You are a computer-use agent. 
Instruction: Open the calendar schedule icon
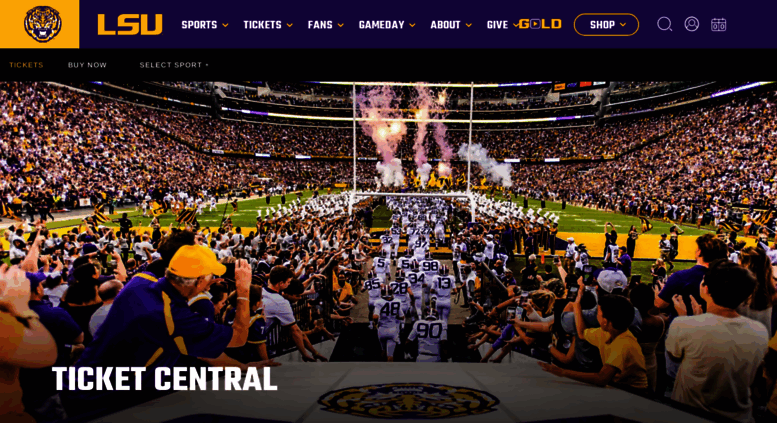tap(719, 24)
